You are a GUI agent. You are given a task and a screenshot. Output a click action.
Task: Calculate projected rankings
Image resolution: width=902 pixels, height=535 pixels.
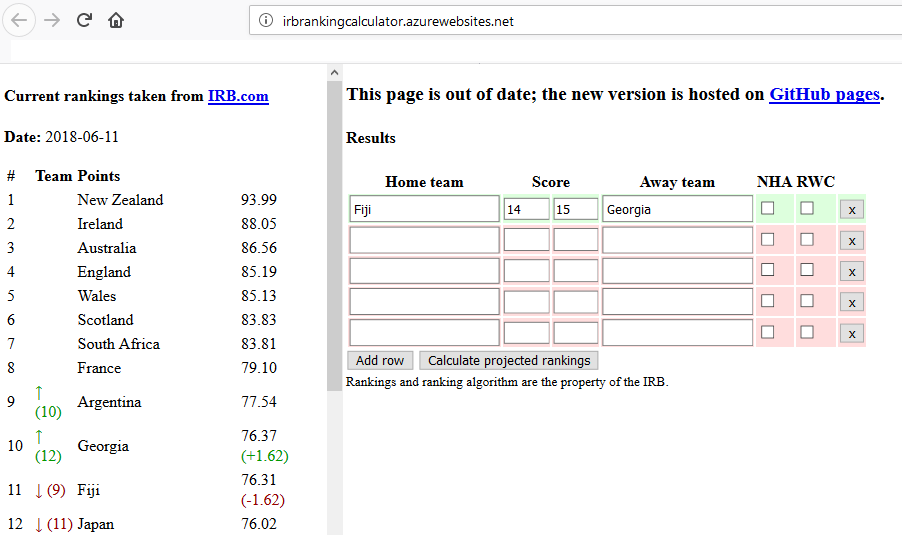pos(509,361)
